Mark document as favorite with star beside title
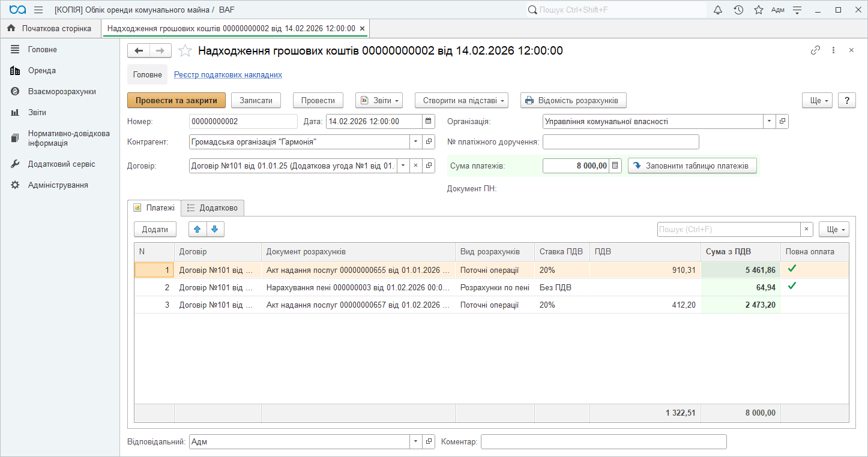 185,51
